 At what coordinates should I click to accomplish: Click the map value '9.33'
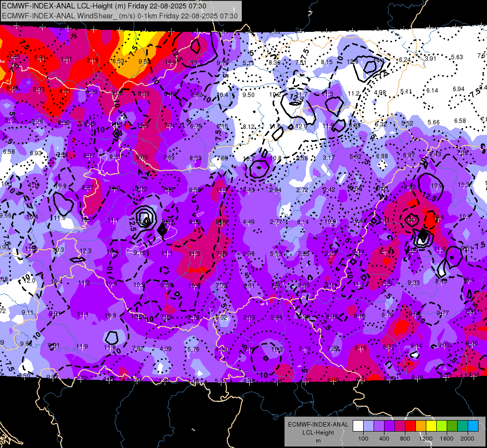pos(413,282)
